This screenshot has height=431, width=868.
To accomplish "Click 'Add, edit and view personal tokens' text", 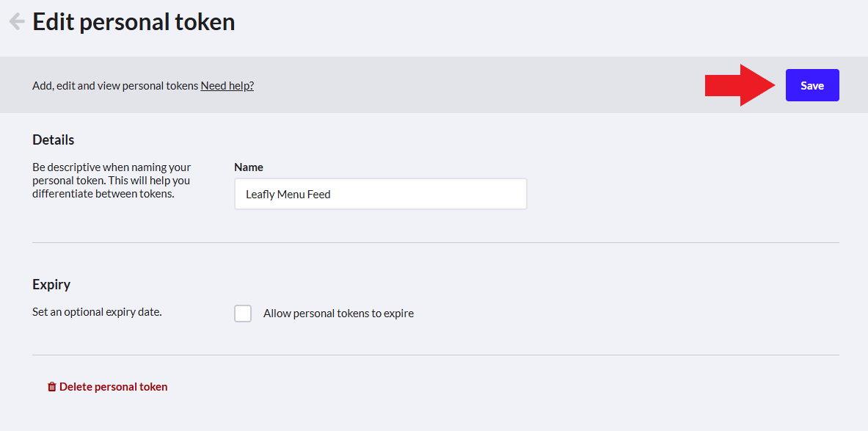I will tap(115, 86).
